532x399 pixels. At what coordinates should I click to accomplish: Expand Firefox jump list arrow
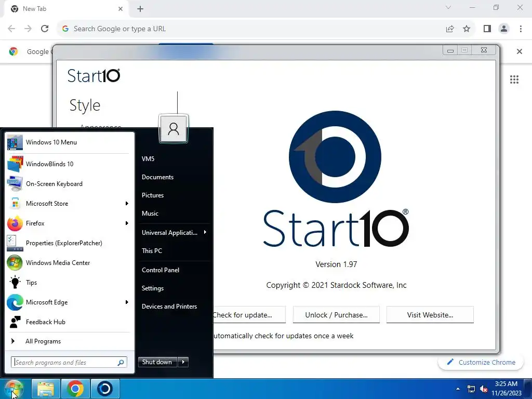point(127,223)
